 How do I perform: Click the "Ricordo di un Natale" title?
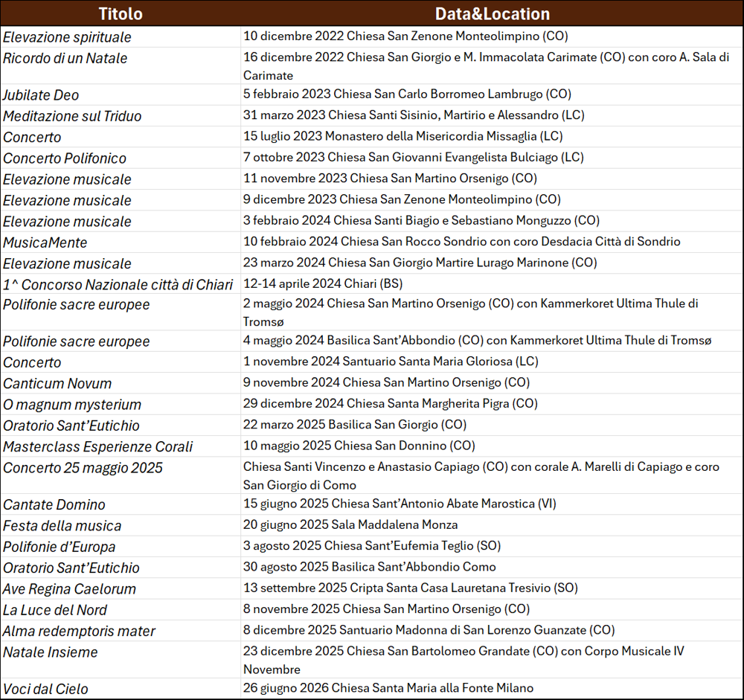tap(65, 58)
